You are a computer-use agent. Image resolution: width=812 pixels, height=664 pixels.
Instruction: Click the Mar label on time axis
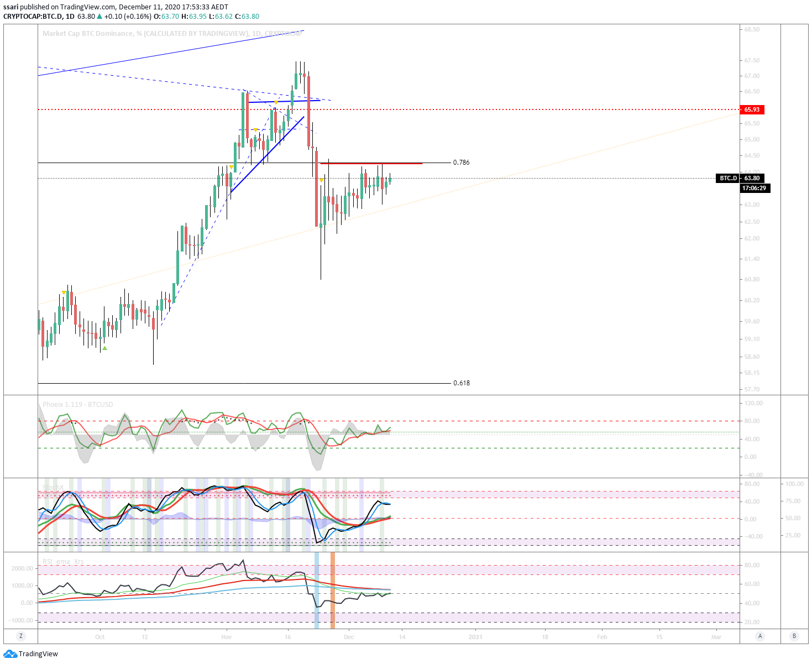pyautogui.click(x=716, y=637)
